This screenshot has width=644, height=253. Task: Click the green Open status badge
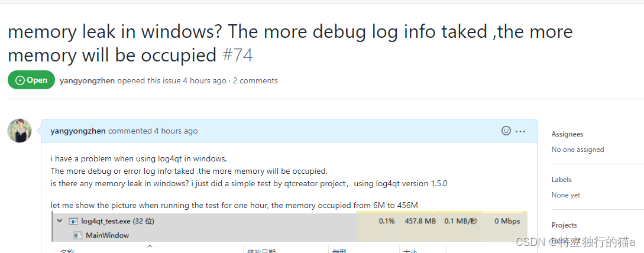coord(31,80)
